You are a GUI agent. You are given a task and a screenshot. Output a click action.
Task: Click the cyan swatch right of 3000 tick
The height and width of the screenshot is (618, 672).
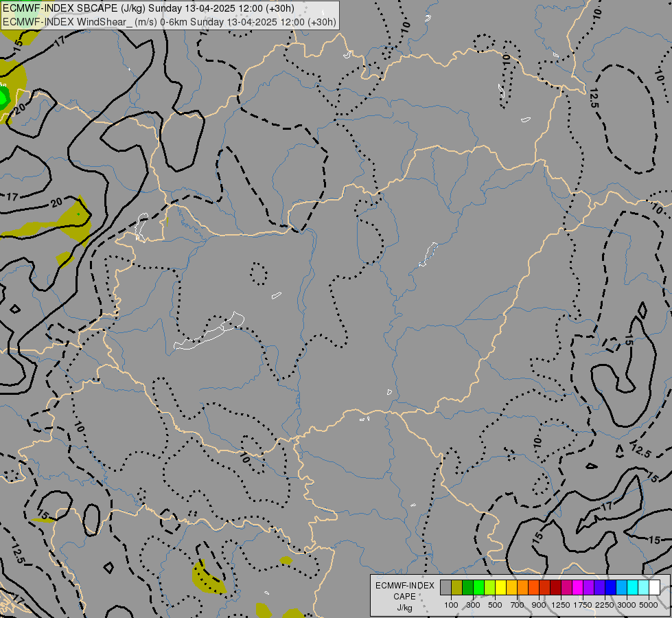(632, 587)
